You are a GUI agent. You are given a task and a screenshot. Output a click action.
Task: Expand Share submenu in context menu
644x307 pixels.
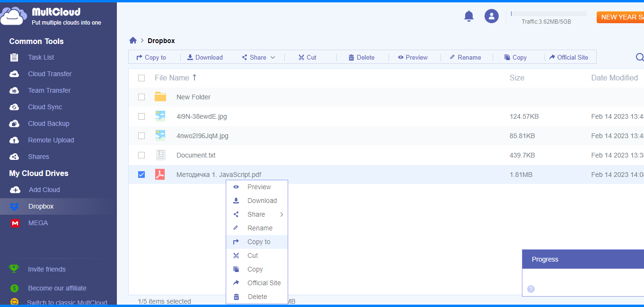pos(282,214)
